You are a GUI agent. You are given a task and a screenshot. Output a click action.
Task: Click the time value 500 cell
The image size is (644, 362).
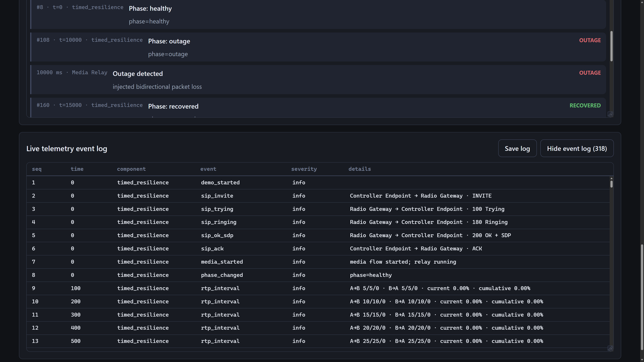pos(76,341)
